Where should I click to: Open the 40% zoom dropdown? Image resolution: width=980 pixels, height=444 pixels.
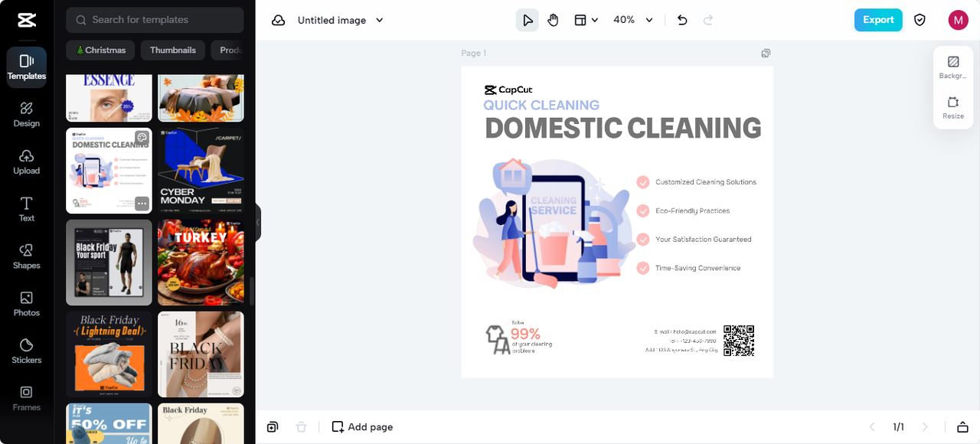pos(633,21)
